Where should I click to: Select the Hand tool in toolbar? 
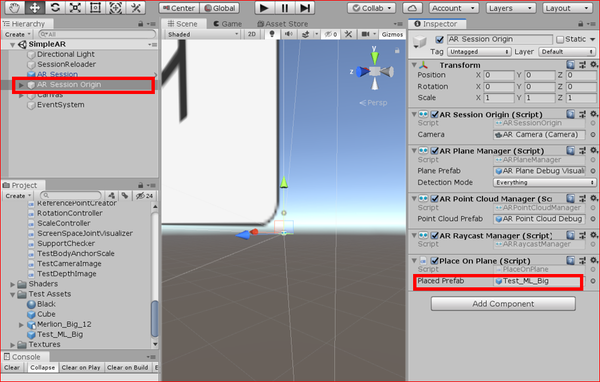coord(14,8)
